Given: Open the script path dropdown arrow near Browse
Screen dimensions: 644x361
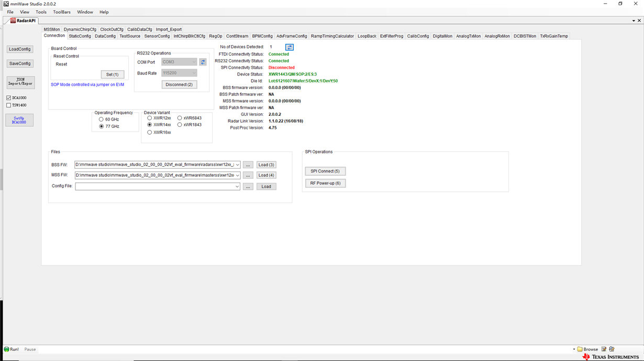Looking at the screenshot, I should (x=574, y=349).
